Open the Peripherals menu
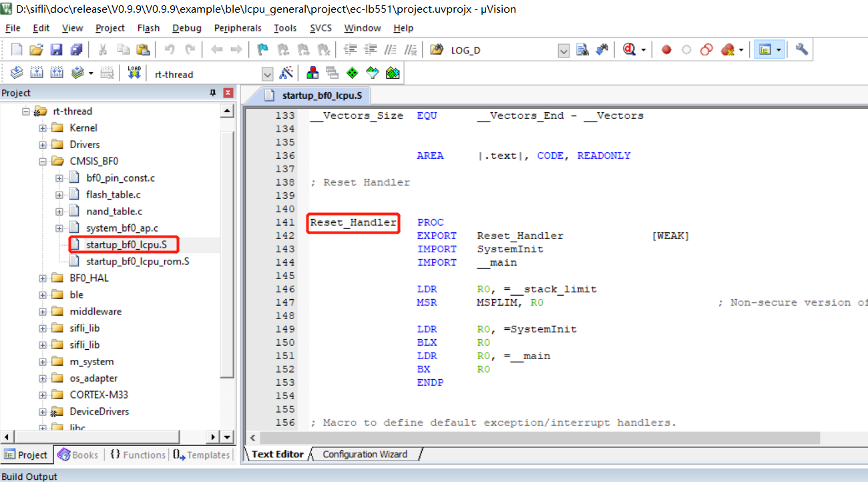 click(238, 28)
